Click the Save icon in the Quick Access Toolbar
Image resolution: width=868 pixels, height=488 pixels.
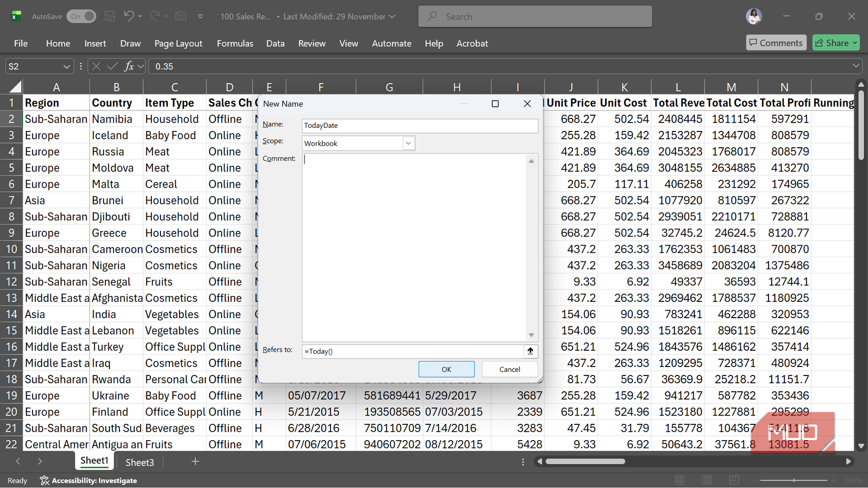(x=109, y=16)
